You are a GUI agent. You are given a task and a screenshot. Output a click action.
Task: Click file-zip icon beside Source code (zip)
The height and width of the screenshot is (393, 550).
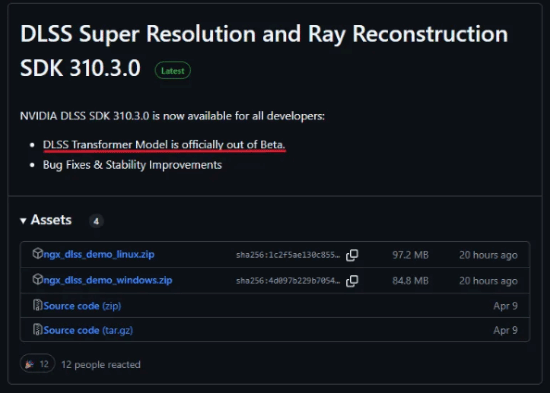37,305
